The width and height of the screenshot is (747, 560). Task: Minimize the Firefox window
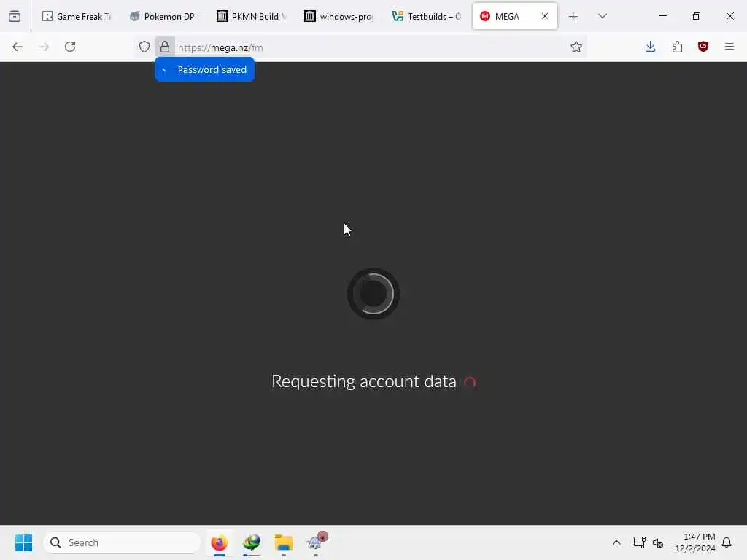coord(662,16)
